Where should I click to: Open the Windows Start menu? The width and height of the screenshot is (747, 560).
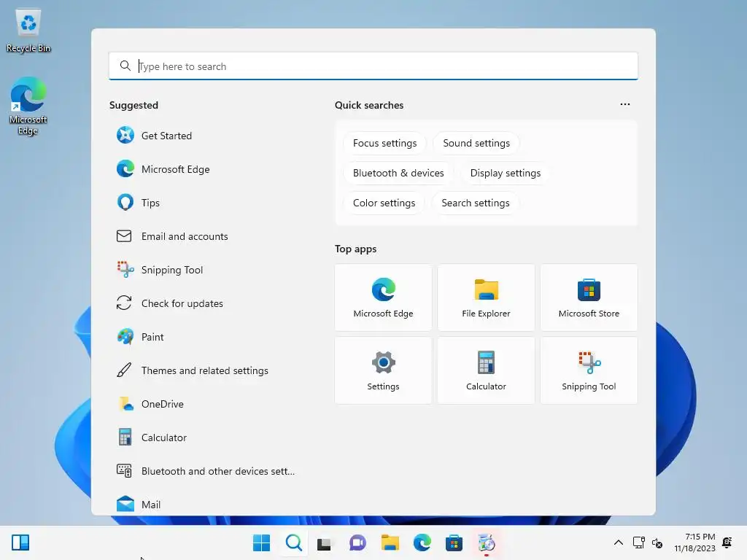(261, 542)
